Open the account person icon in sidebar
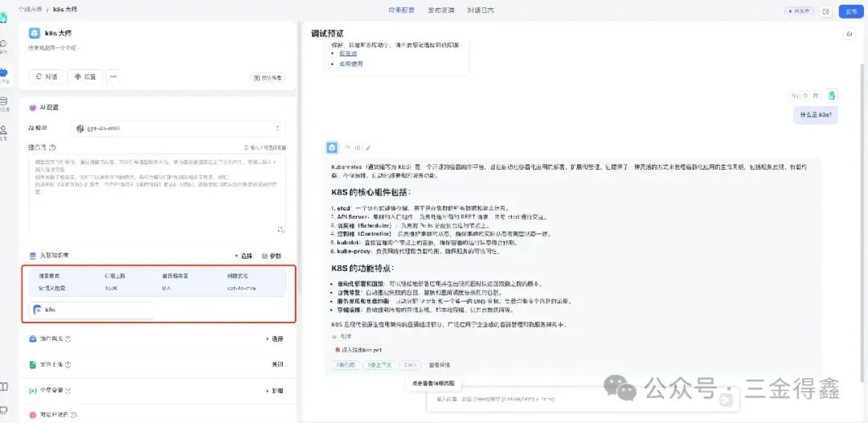 3,133
